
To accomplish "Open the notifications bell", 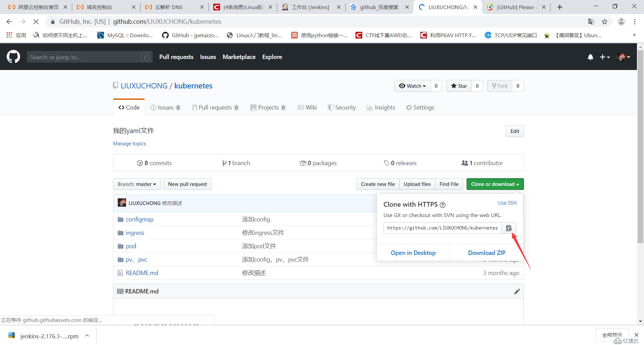I will tap(590, 57).
